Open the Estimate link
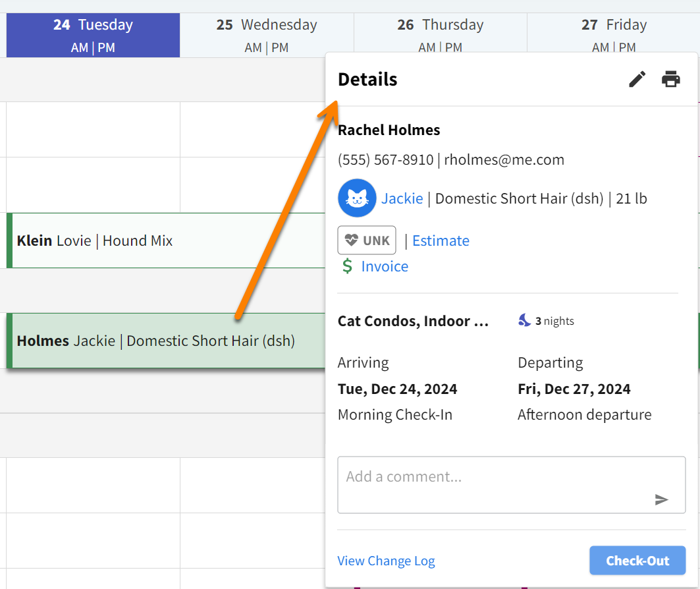The image size is (700, 589). pyautogui.click(x=441, y=240)
